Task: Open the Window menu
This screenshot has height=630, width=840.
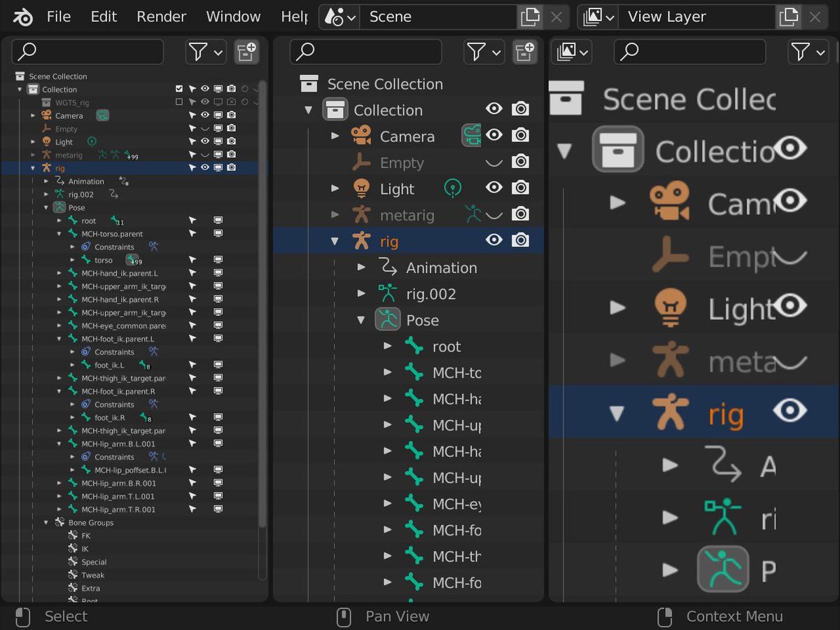Action: (233, 17)
